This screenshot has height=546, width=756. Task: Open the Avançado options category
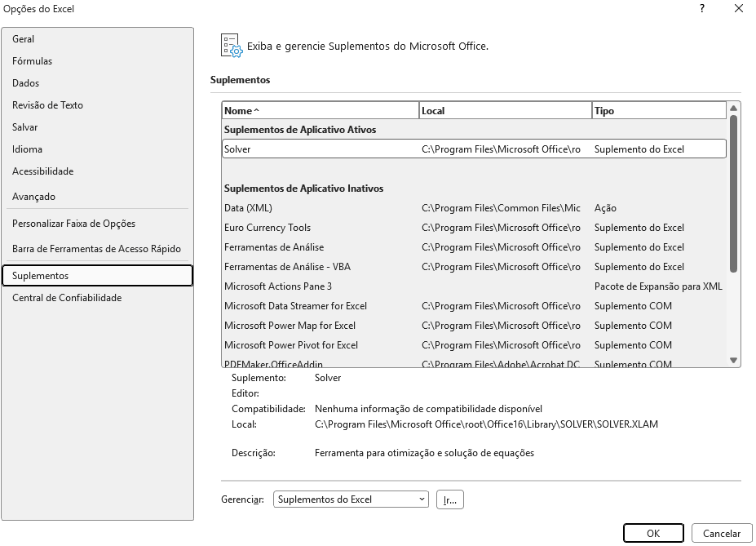point(97,197)
